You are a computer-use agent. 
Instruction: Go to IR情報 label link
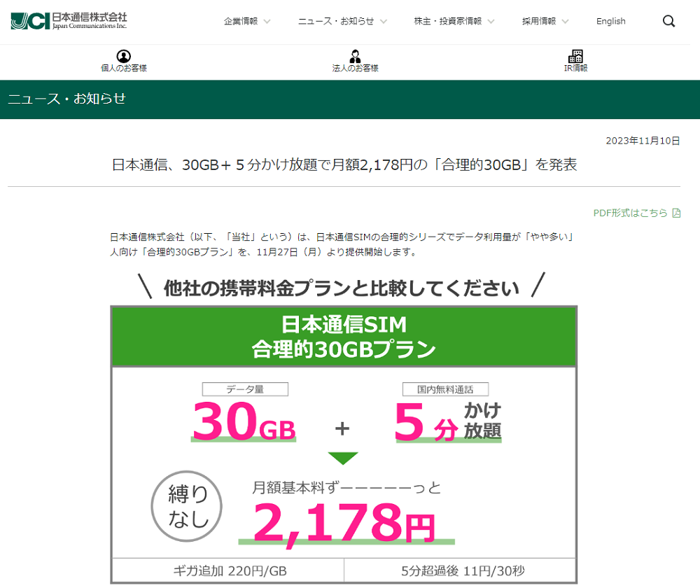click(575, 68)
